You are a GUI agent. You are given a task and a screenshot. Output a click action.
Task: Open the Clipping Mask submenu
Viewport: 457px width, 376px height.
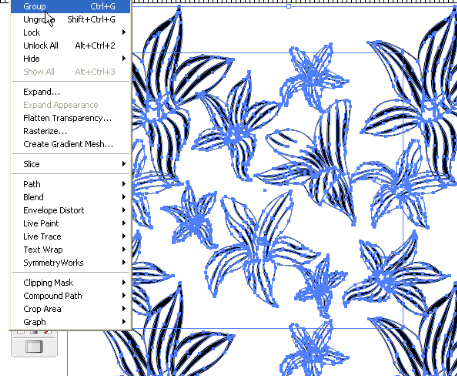point(70,283)
